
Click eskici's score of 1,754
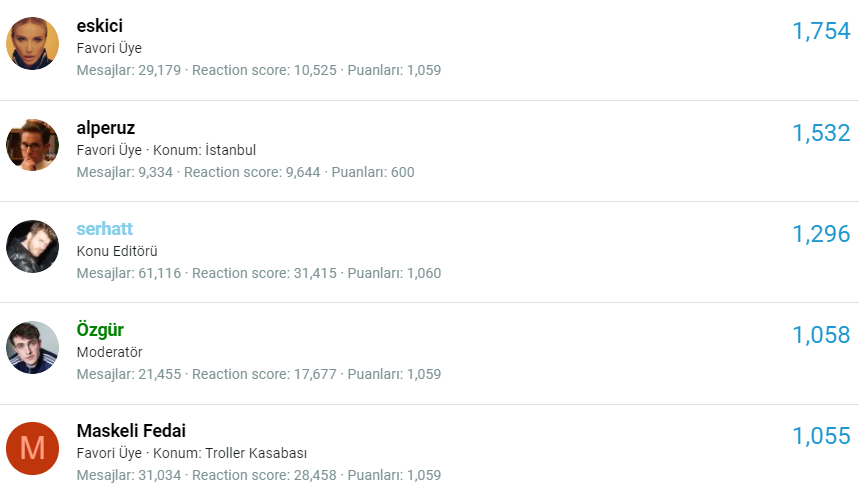coord(820,31)
